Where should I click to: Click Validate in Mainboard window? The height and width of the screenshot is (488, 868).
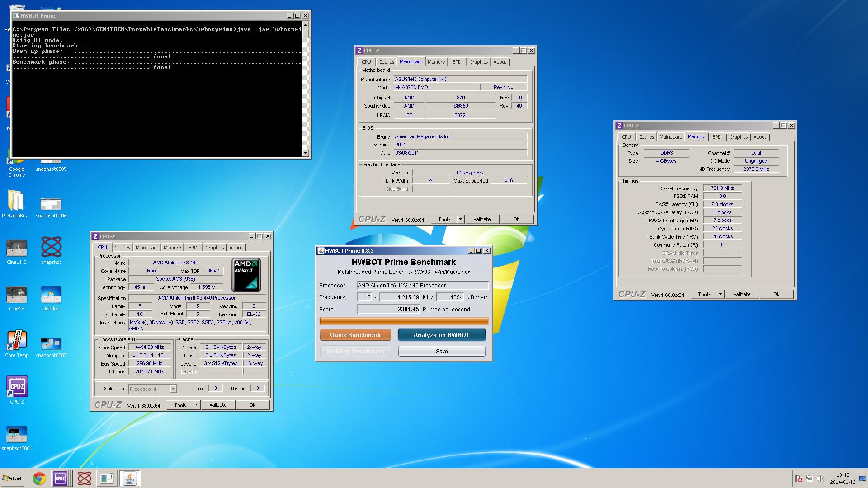pos(482,219)
